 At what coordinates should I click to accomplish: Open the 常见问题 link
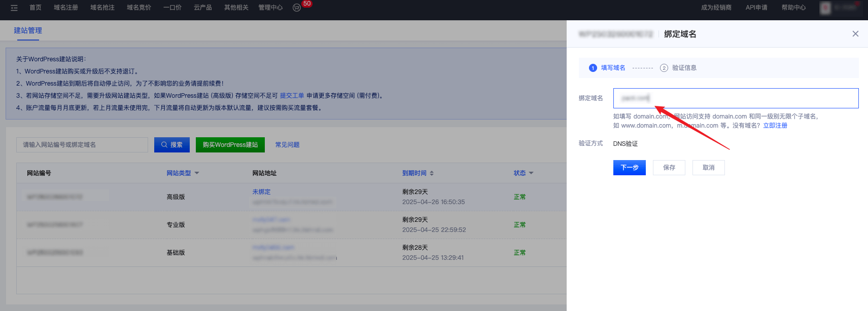tap(287, 145)
